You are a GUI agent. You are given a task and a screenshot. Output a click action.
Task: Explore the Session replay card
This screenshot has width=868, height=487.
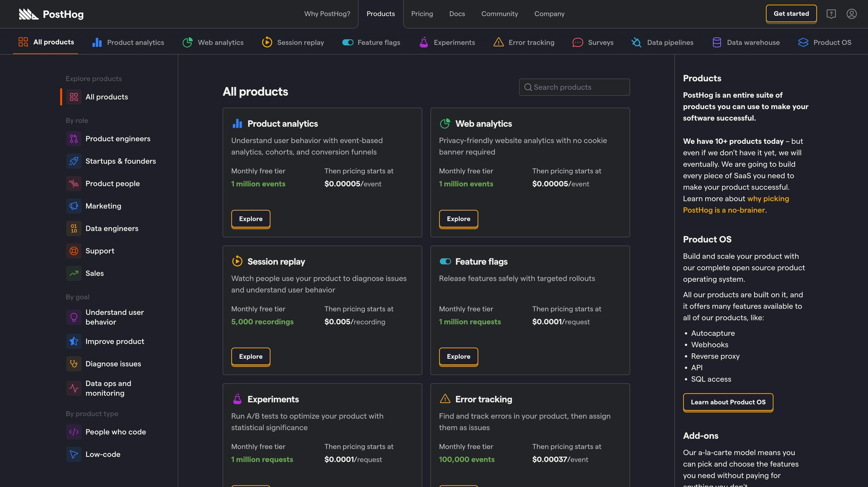click(250, 357)
